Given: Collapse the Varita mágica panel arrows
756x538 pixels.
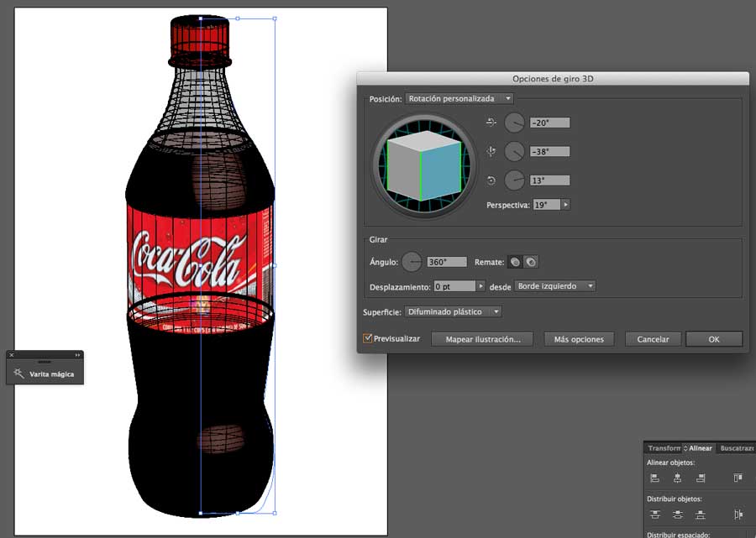Looking at the screenshot, I should coord(77,355).
